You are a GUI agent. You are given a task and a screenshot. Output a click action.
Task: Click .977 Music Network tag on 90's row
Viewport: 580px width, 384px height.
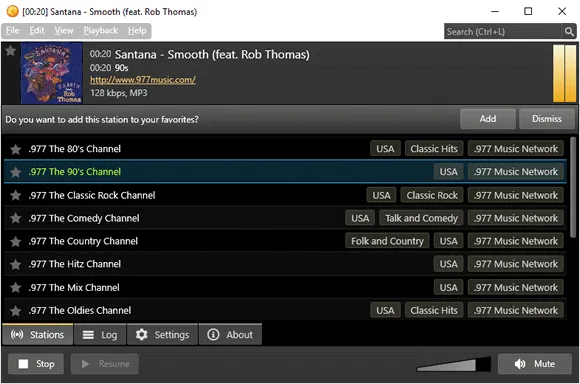[x=516, y=172]
